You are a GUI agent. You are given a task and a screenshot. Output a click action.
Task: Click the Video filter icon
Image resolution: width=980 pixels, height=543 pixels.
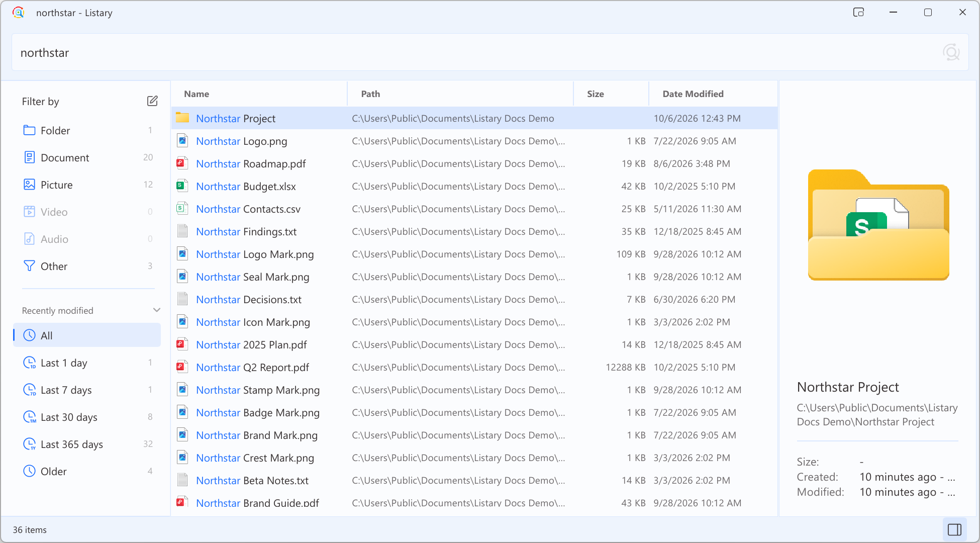[30, 212]
